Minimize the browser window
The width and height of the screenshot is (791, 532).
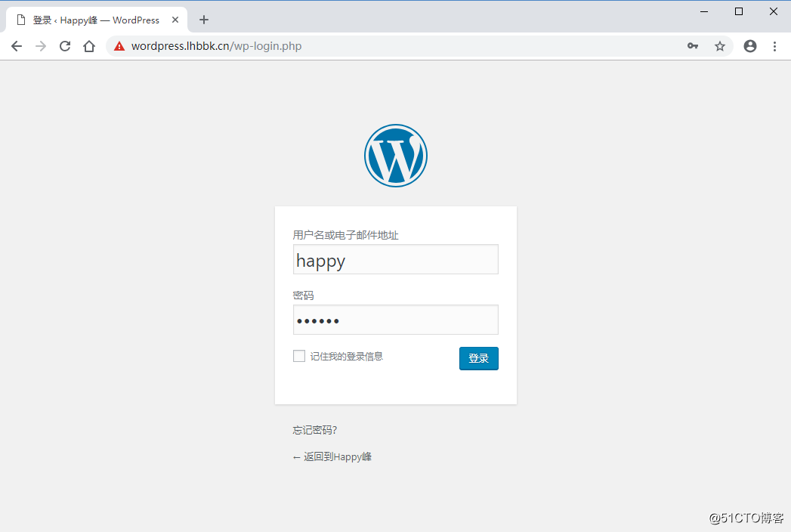tap(704, 11)
